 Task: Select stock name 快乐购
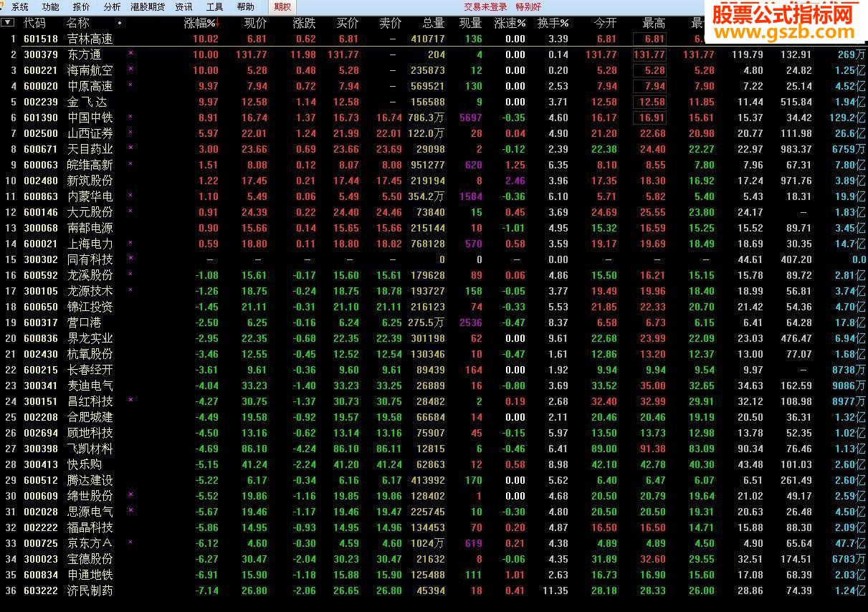coord(84,464)
